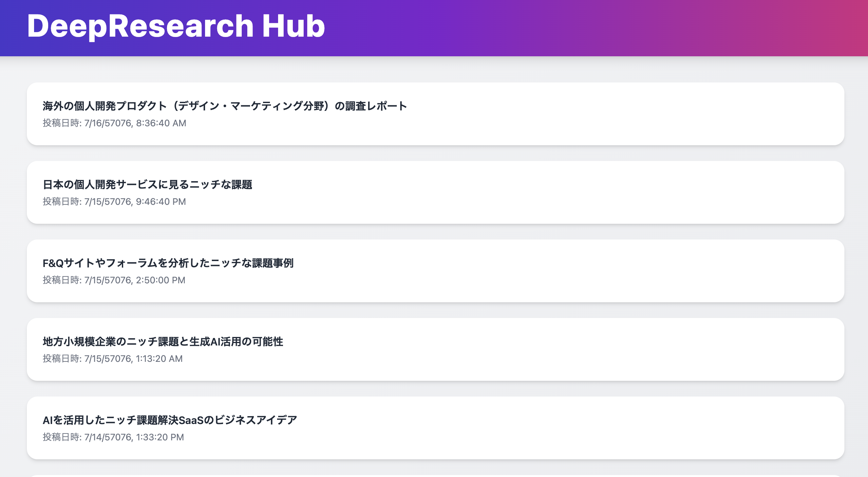Click blank right side of 地方小規模企業 card
This screenshot has height=477, width=868.
tap(640, 349)
